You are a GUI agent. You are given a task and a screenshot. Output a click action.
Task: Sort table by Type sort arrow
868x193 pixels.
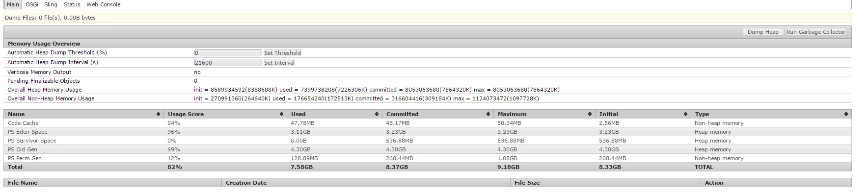[x=846, y=114]
